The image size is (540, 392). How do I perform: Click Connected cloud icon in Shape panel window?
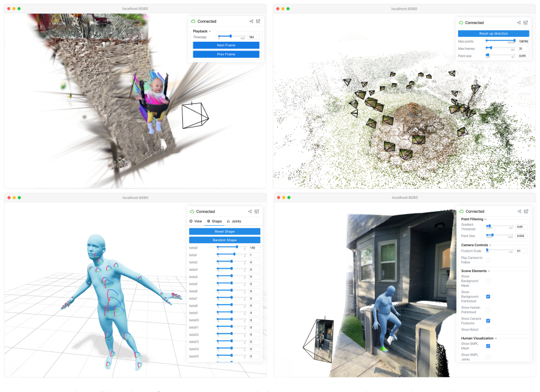tap(192, 211)
